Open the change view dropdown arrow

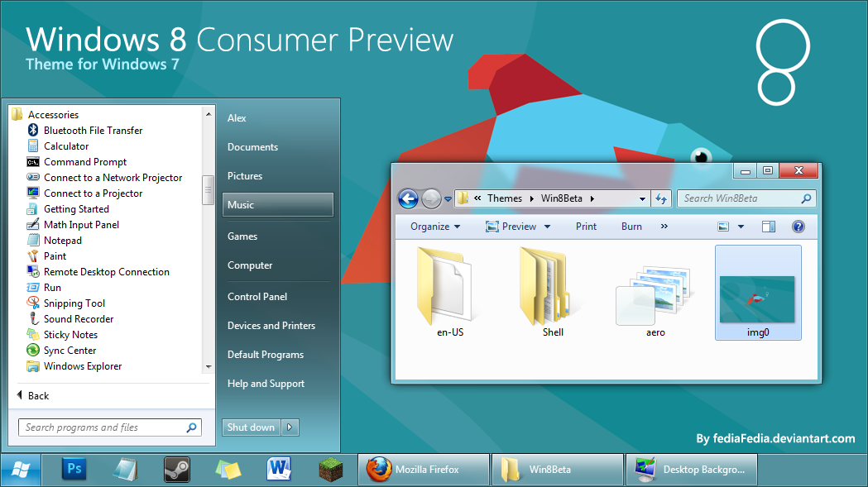[x=741, y=227]
